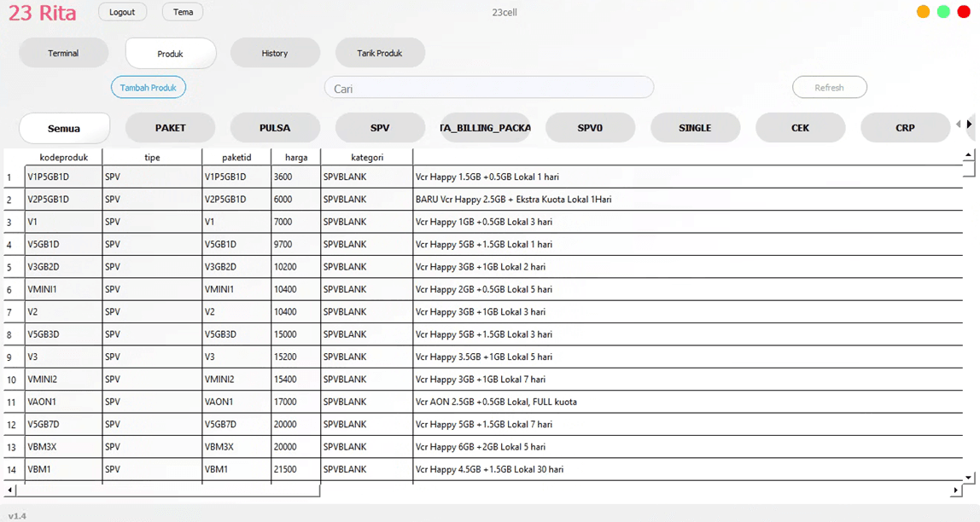Click the table's vertical scrollbar down arrow
The image size is (980, 522).
click(x=969, y=478)
